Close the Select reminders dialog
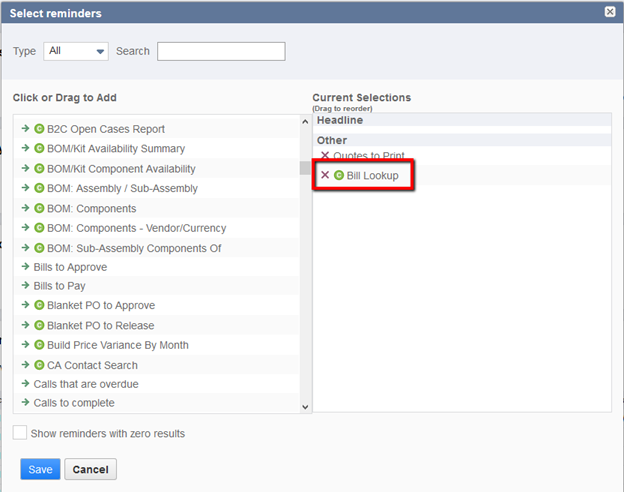The height and width of the screenshot is (492, 624). pos(610,12)
